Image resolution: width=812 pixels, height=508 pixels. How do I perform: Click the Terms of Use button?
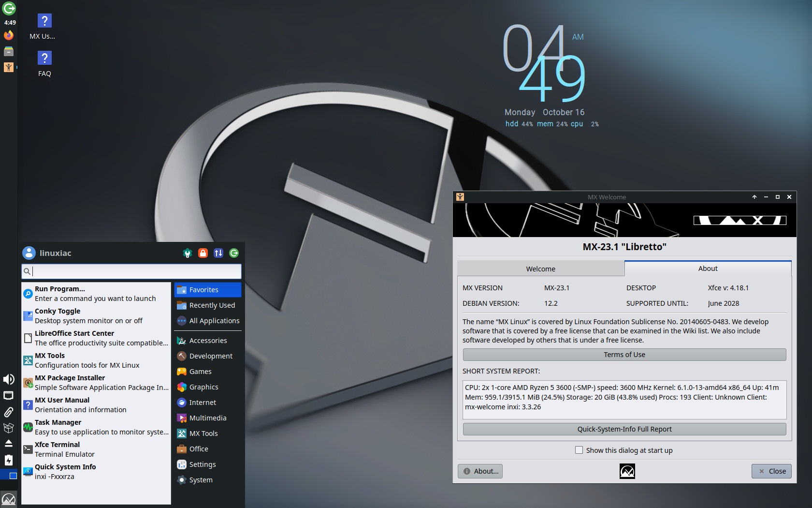point(624,355)
